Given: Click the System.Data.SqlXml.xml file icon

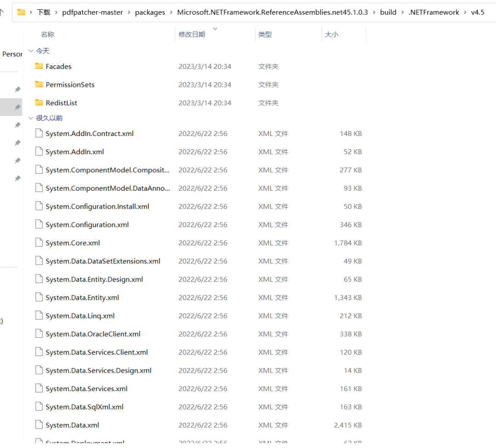Looking at the screenshot, I should coord(39,407).
